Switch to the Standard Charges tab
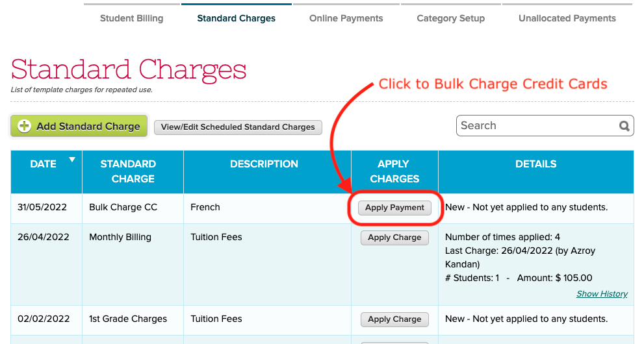Image resolution: width=644 pixels, height=344 pixels. point(236,18)
